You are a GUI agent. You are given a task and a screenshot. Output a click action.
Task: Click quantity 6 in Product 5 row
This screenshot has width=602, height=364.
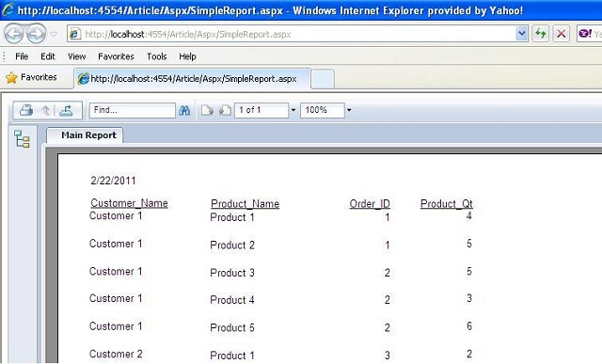(x=469, y=326)
